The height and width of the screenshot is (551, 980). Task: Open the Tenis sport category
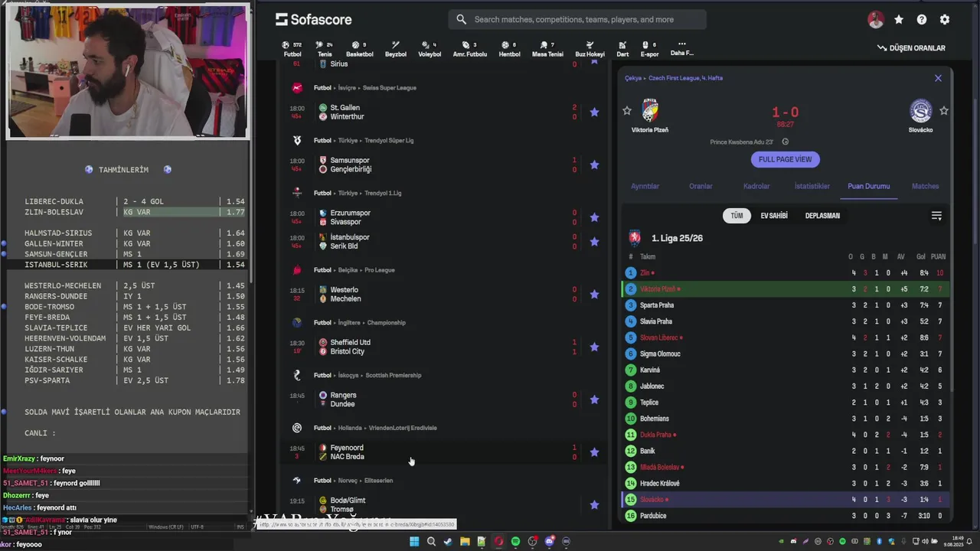click(325, 49)
